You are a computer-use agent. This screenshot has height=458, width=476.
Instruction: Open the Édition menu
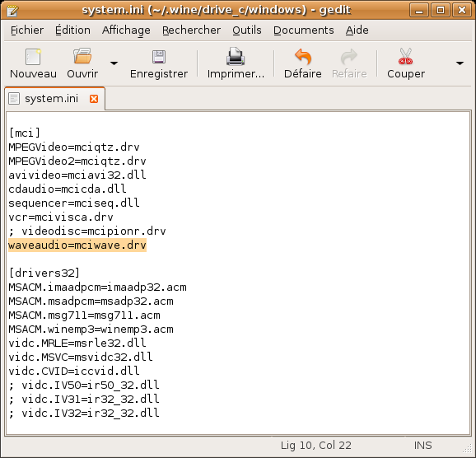click(x=72, y=30)
